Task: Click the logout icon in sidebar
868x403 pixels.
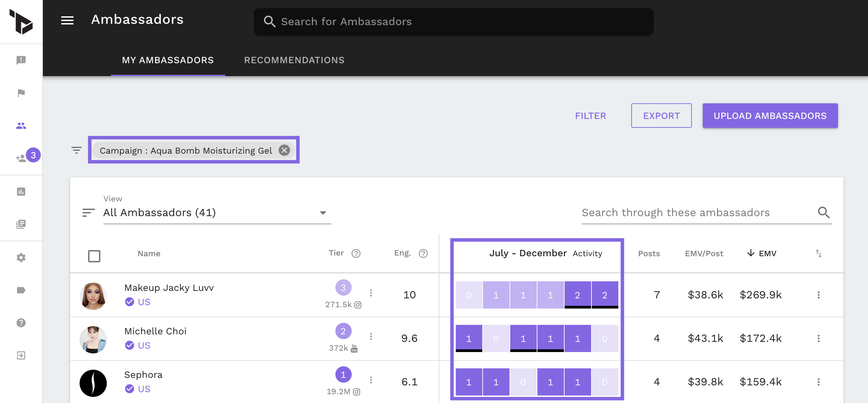Action: (x=21, y=355)
